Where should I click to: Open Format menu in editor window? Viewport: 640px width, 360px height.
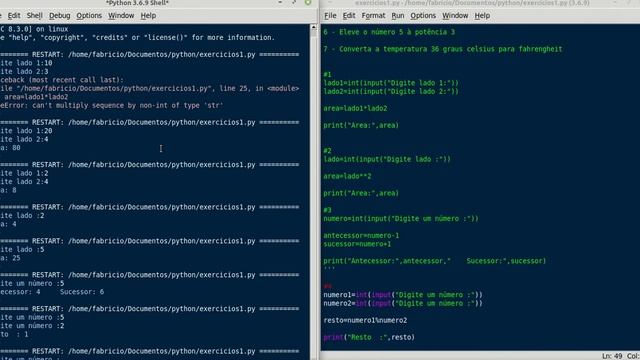coord(373,16)
